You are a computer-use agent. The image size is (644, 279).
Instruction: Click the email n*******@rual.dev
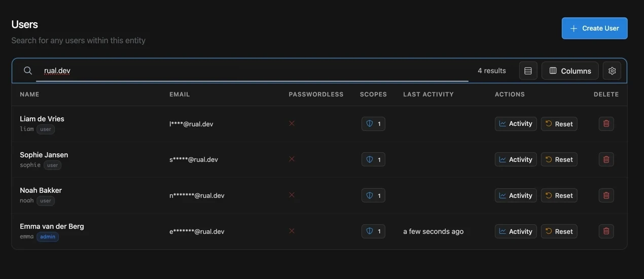pos(197,195)
